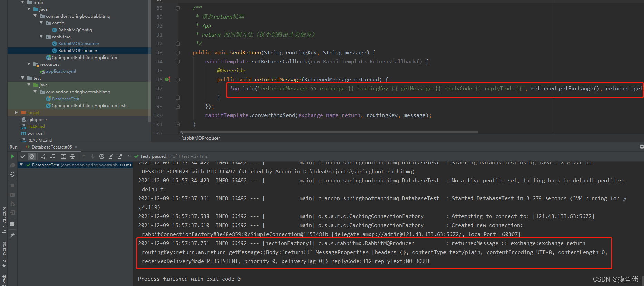This screenshot has width=644, height=286.
Task: Go to previous failed test arrow
Action: click(x=84, y=156)
